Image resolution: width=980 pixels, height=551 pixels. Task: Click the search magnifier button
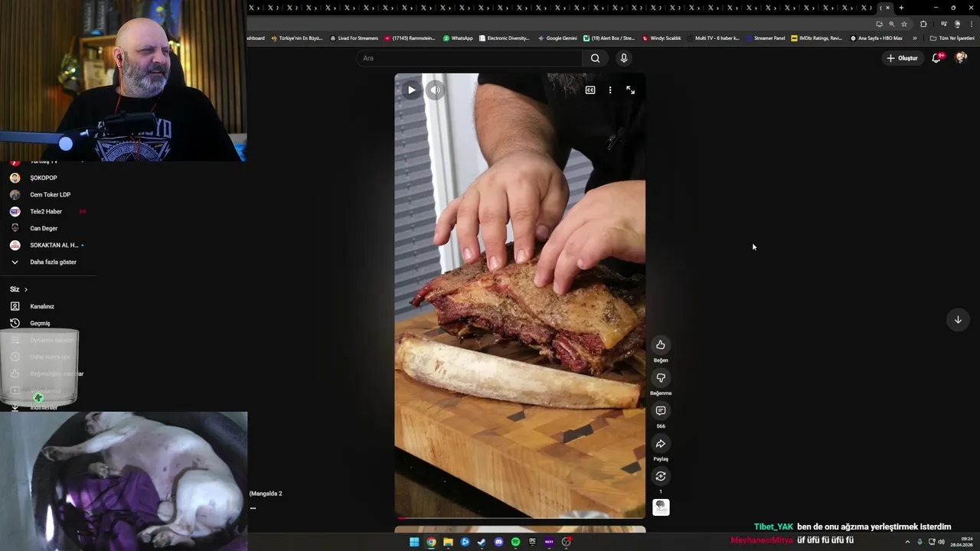tap(595, 58)
